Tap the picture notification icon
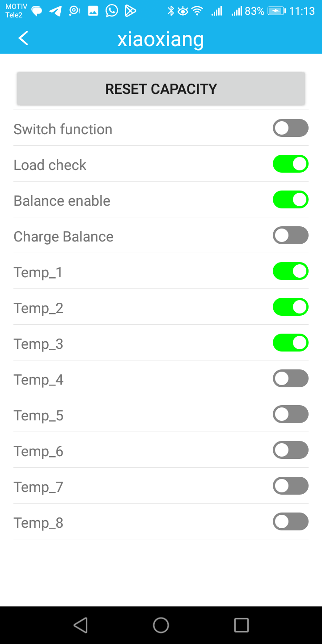The height and width of the screenshot is (644, 322). click(x=93, y=11)
